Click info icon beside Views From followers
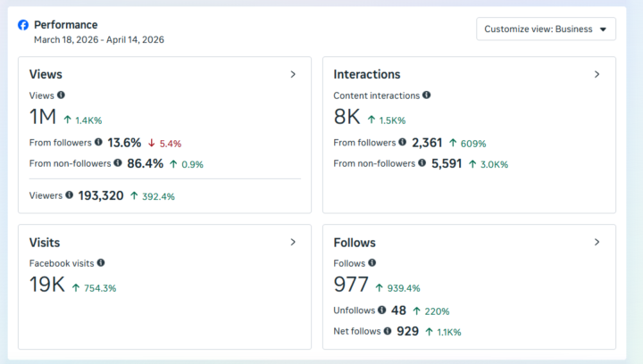The width and height of the screenshot is (643, 364). (98, 142)
